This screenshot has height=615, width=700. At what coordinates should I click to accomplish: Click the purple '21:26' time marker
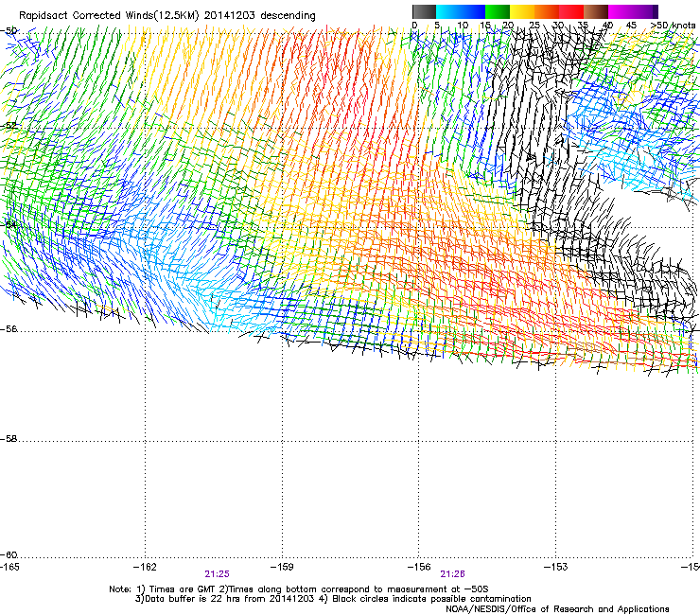coord(453,574)
